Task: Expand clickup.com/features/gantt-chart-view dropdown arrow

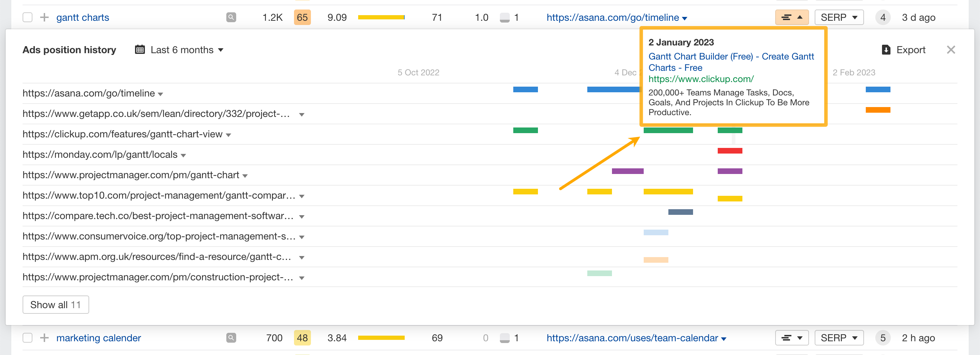Action: [229, 135]
